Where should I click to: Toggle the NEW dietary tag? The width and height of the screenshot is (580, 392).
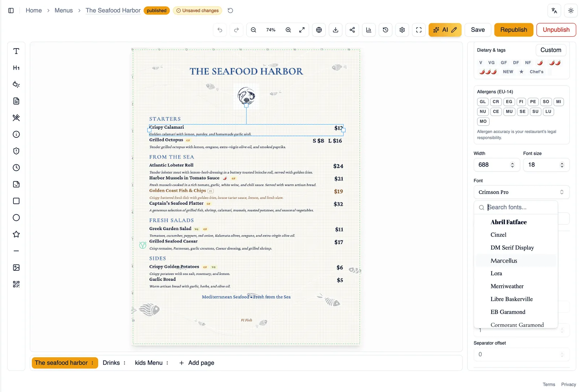coord(508,72)
